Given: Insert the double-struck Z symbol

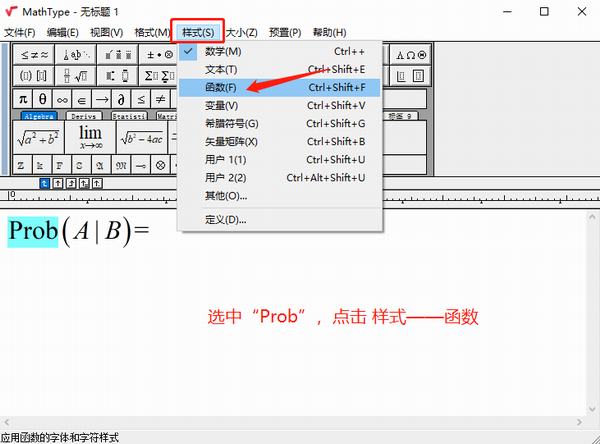Looking at the screenshot, I should pos(22,165).
